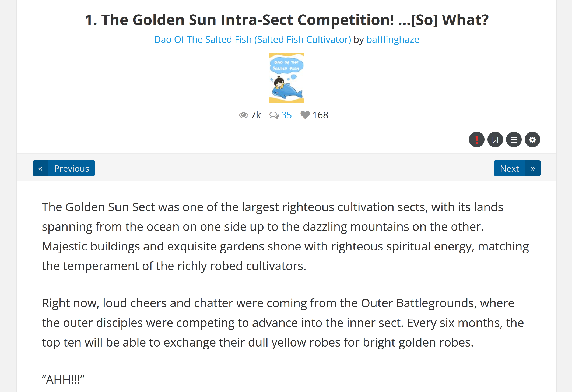
Task: Click the 7k views count
Action: click(256, 115)
